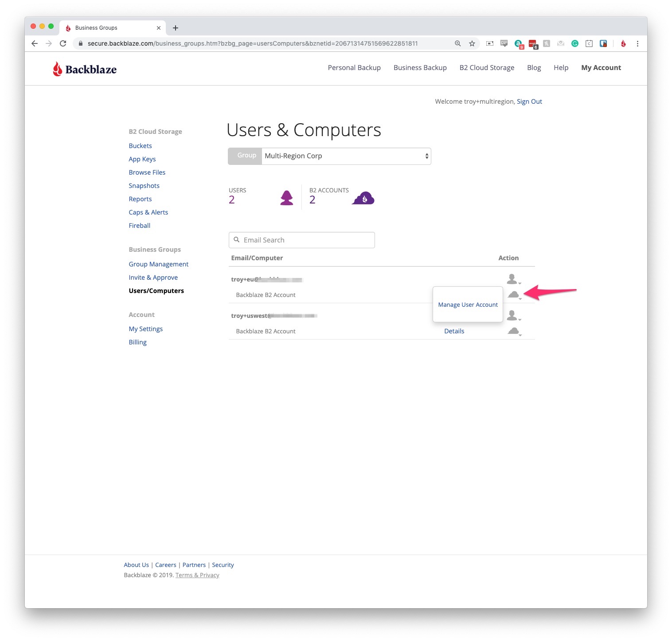The width and height of the screenshot is (672, 641).
Task: Open the Chrome three-dot menu
Action: [x=637, y=43]
